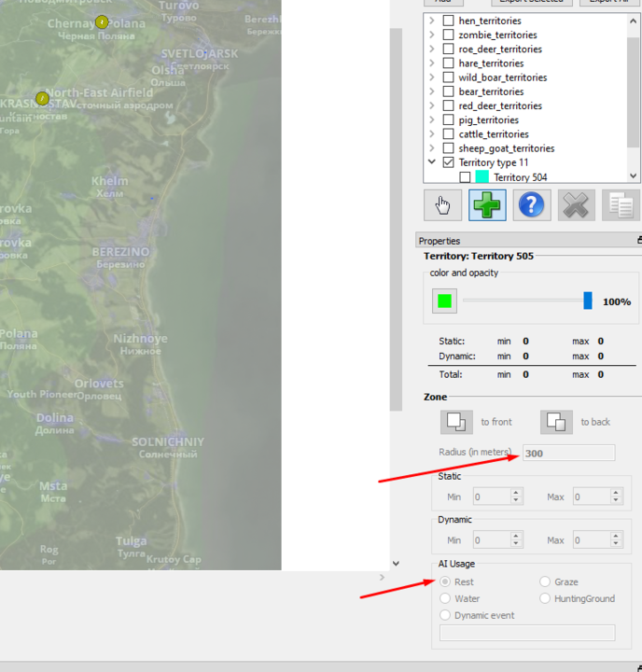This screenshot has height=672, width=642.
Task: Select the Dynamic event radio option
Action: 445,615
